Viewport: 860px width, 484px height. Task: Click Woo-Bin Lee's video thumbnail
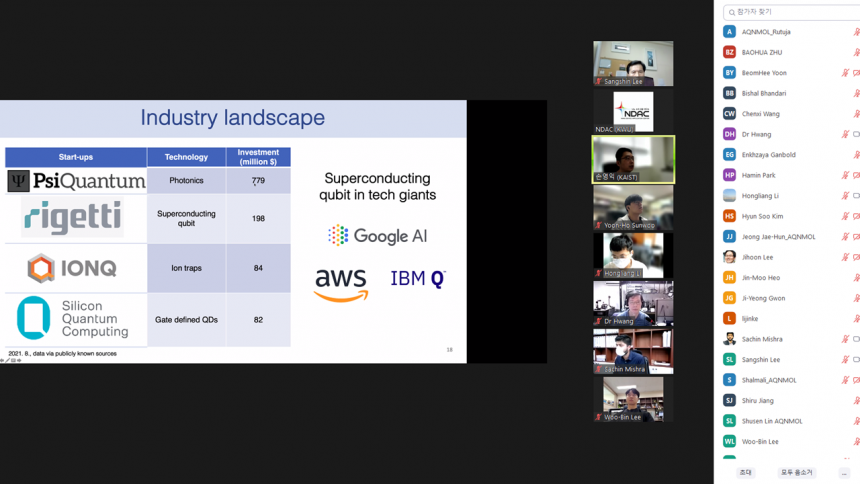click(x=633, y=399)
